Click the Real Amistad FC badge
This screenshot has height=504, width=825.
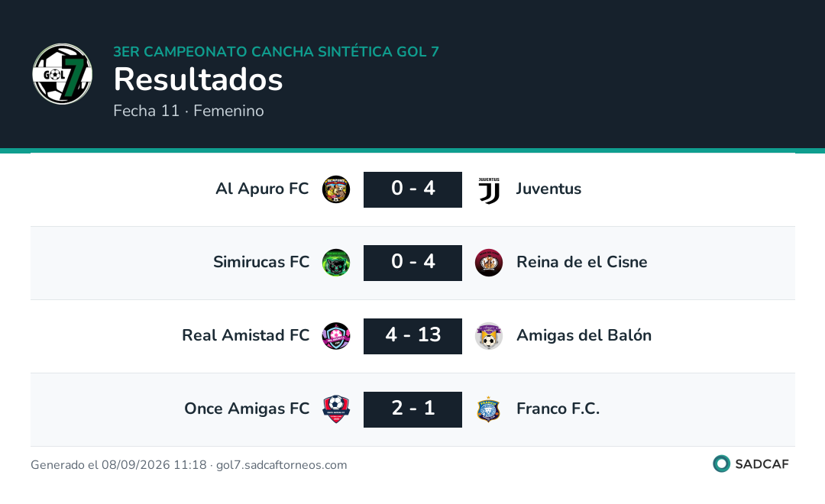(336, 336)
